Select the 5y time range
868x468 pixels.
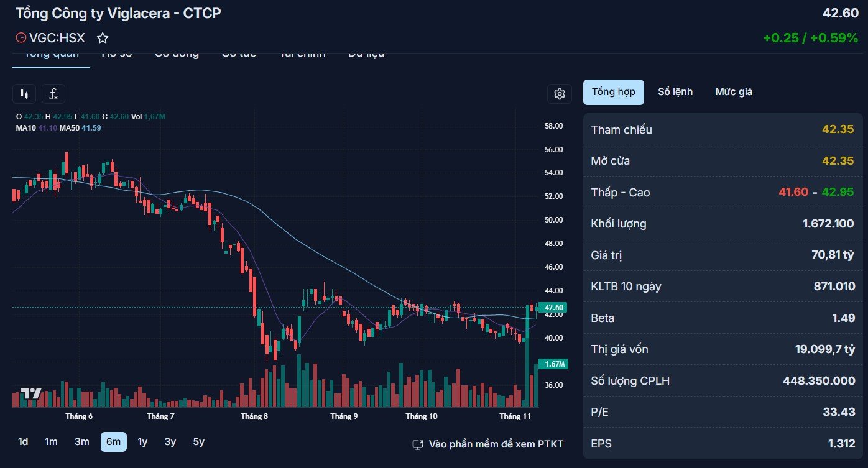[198, 442]
